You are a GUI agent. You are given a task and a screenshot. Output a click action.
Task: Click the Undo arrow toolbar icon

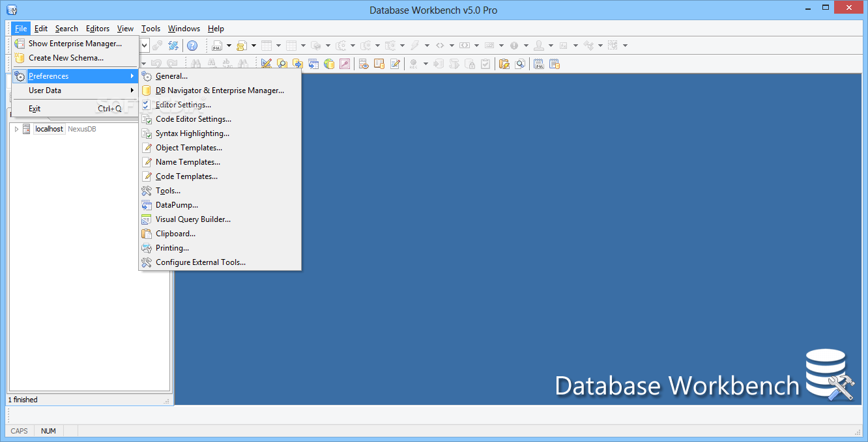click(156, 64)
